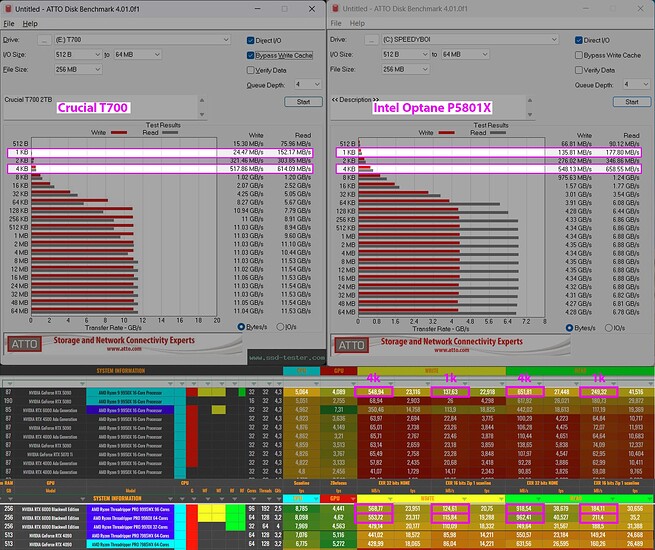Select the 962,41 read cell
Viewport: 655px width, 550px height.
(x=524, y=518)
